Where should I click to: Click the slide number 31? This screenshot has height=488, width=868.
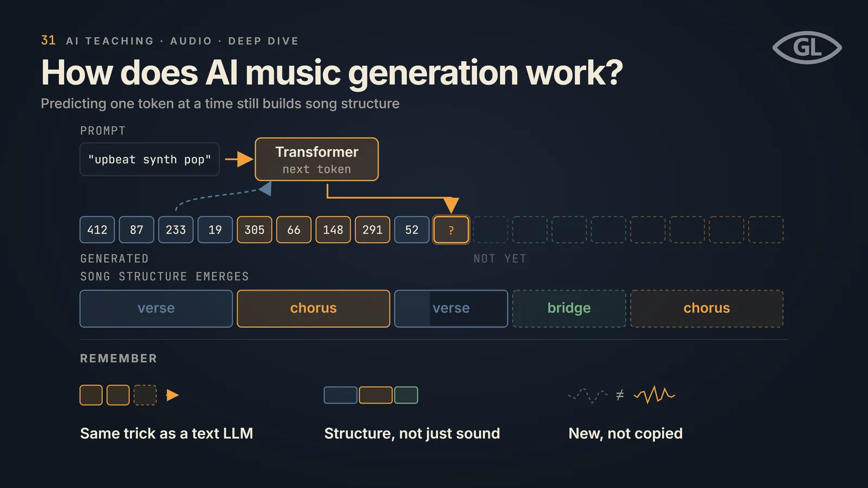point(48,41)
